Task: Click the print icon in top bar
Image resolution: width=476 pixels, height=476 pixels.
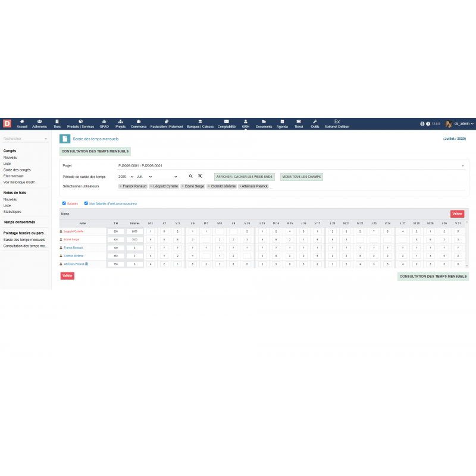Action: (x=422, y=124)
